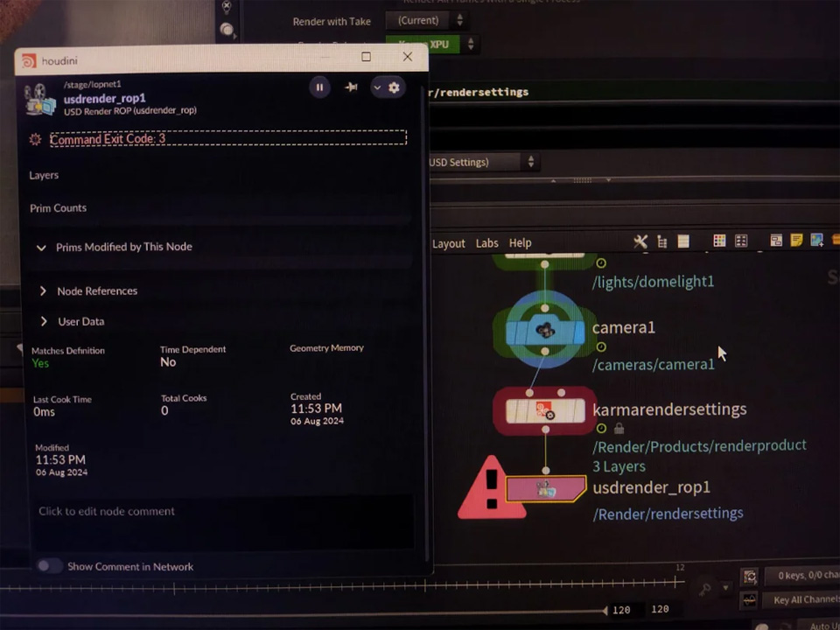Toggle the info circle under camera1 node
The height and width of the screenshot is (630, 840).
point(601,346)
